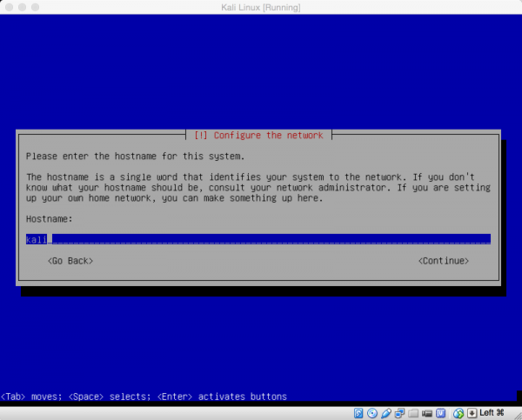
Task: Focus the Hostname input field
Action: (258, 239)
